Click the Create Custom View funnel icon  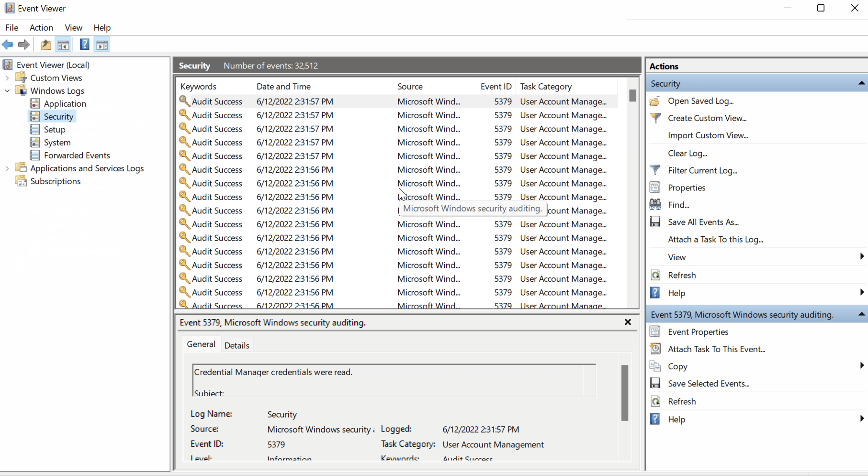[655, 118]
